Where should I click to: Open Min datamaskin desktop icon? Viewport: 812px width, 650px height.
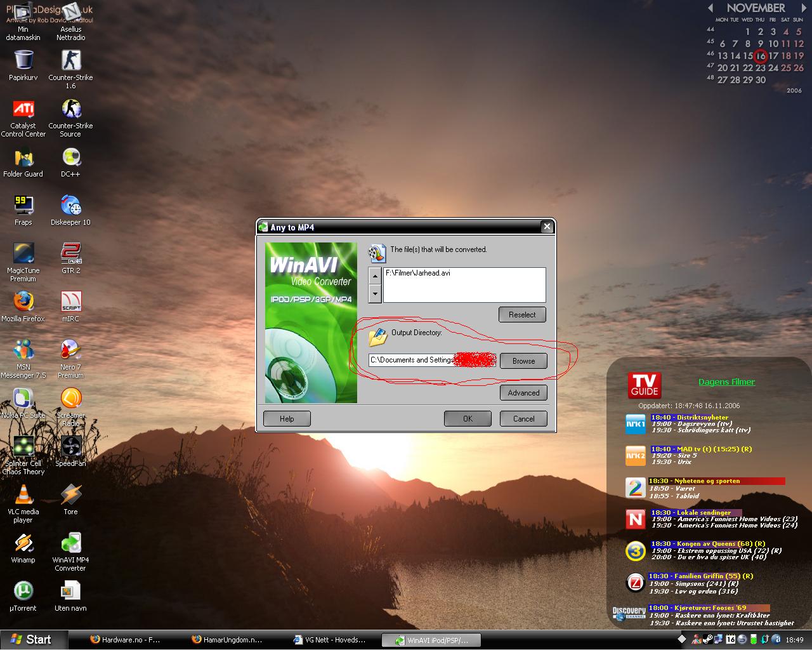(x=23, y=22)
